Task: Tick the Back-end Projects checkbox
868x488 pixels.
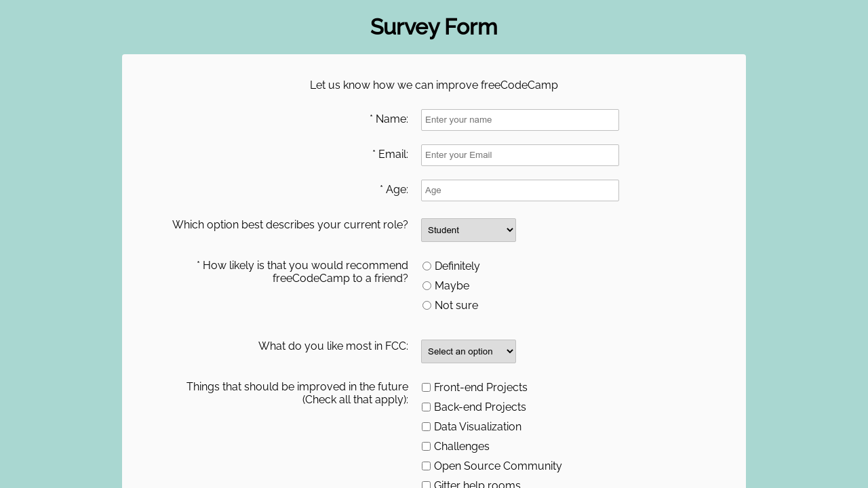Action: pos(426,407)
